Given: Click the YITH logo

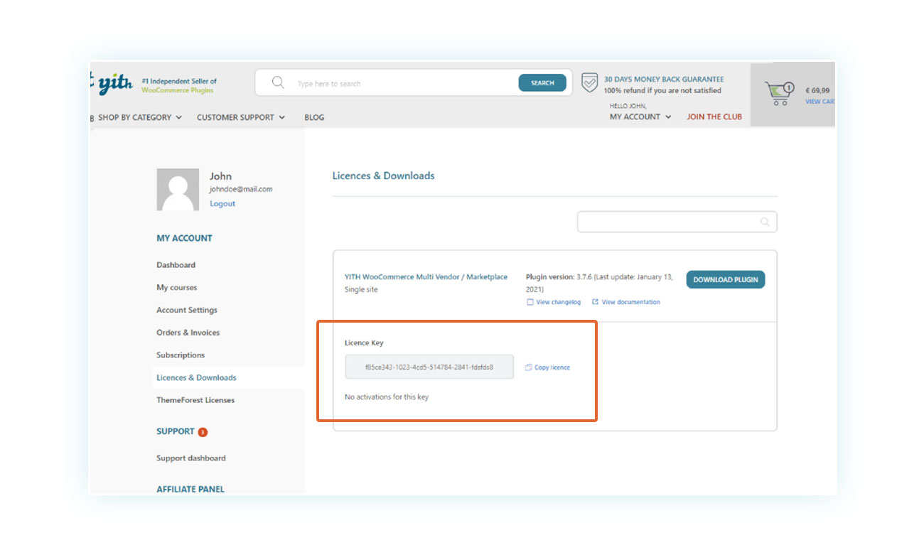Looking at the screenshot, I should click(115, 85).
